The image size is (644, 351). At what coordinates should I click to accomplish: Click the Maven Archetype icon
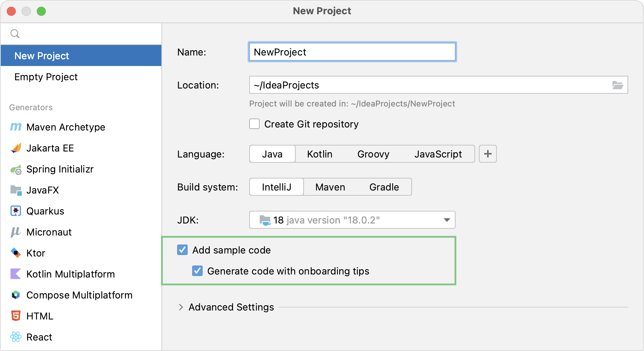pos(16,127)
